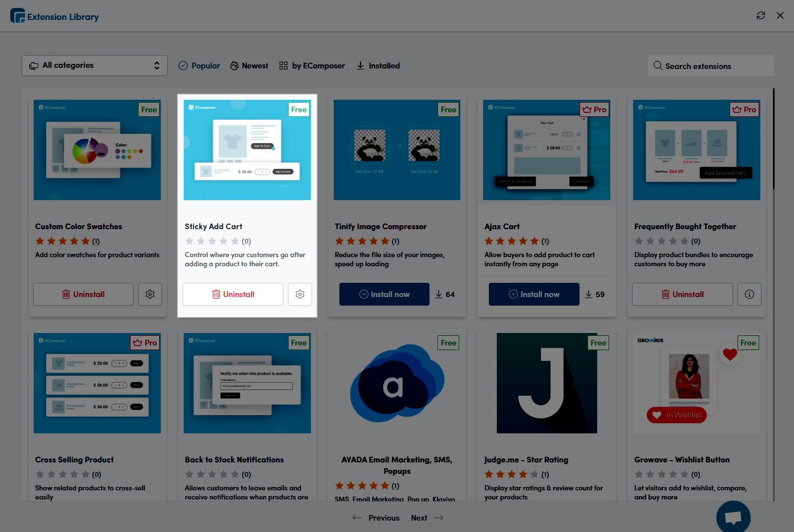
Task: Open Cross Selling Product thumbnail image
Action: [x=97, y=383]
